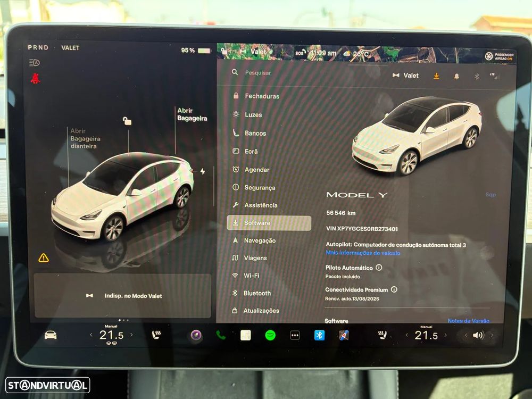Open the all apps (three dots) launcher
The width and height of the screenshot is (532, 399).
(295, 335)
